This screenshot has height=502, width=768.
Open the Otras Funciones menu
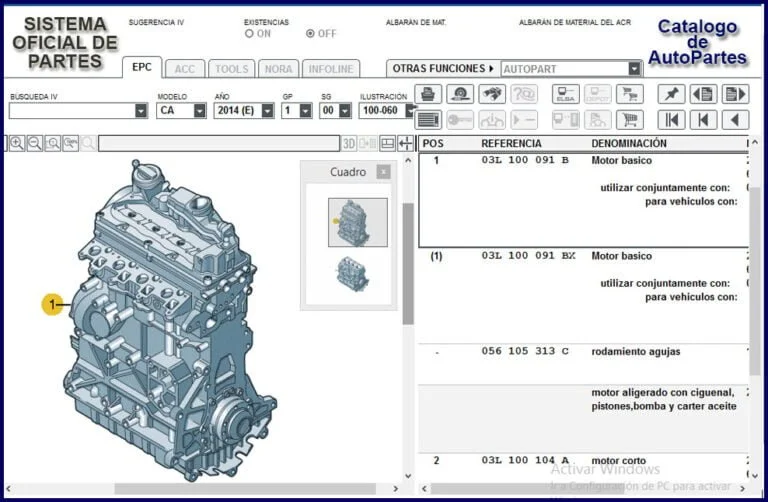point(443,69)
